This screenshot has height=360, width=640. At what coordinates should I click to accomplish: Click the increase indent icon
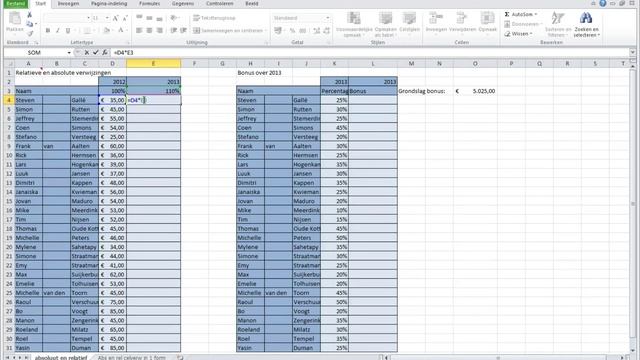pyautogui.click(x=184, y=31)
